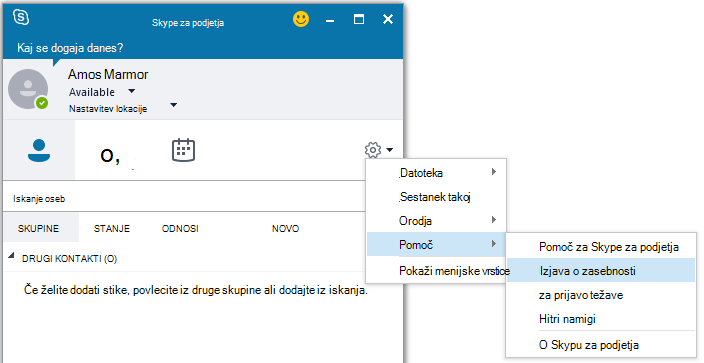Open Pomoč za Skype za podjetja
The height and width of the screenshot is (363, 704).
click(x=601, y=247)
